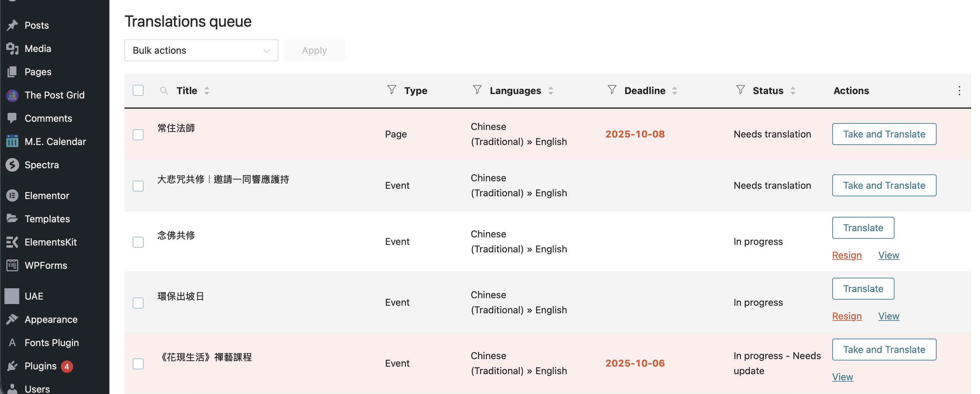Sort by Title using its sort arrows
This screenshot has width=980, height=394.
point(207,91)
